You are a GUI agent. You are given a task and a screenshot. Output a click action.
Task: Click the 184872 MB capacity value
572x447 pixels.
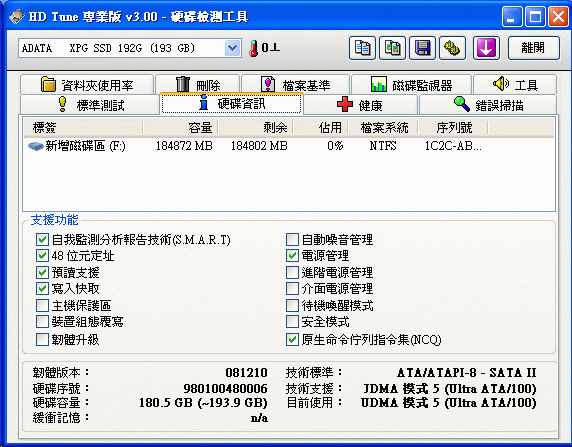[x=184, y=146]
